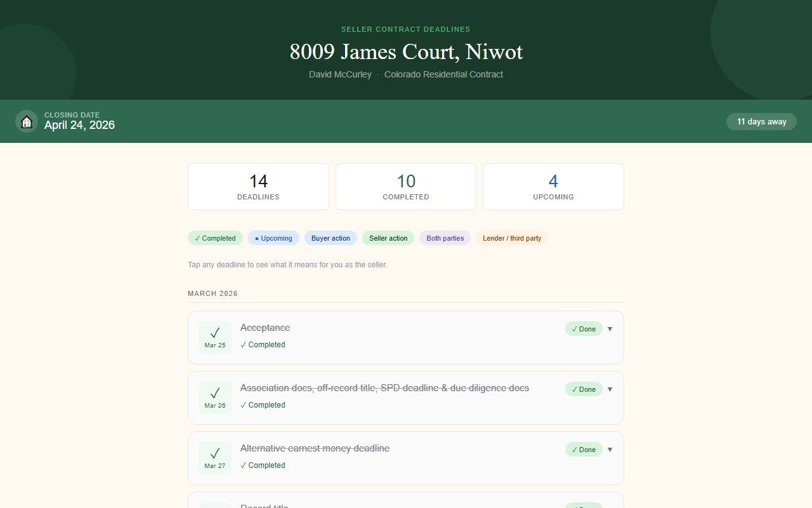
Task: Click the Done badge on Association docs row
Action: click(x=584, y=389)
